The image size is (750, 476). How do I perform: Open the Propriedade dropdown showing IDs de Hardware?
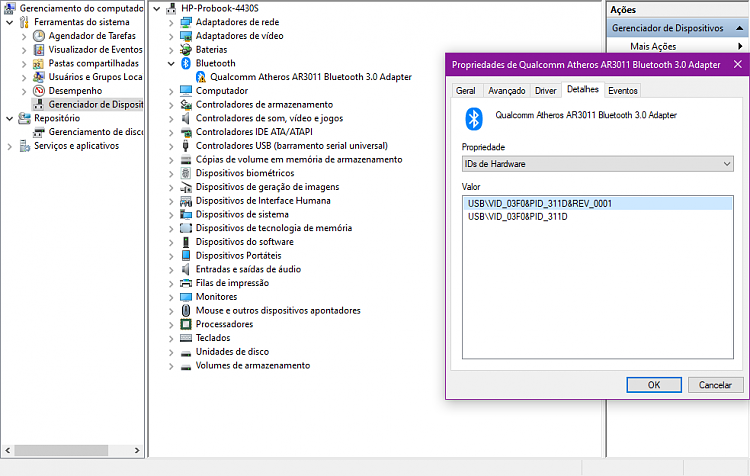tap(597, 164)
